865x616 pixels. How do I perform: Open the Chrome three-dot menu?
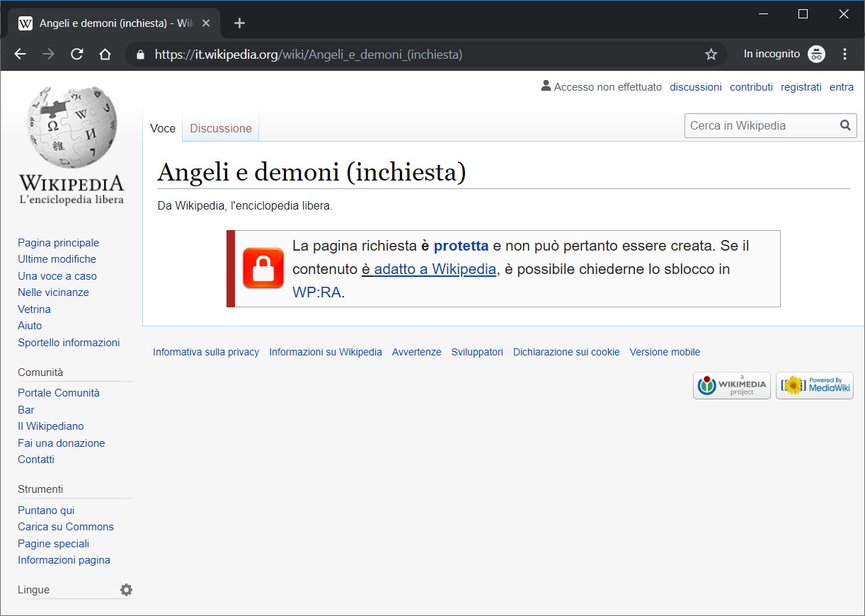point(844,55)
